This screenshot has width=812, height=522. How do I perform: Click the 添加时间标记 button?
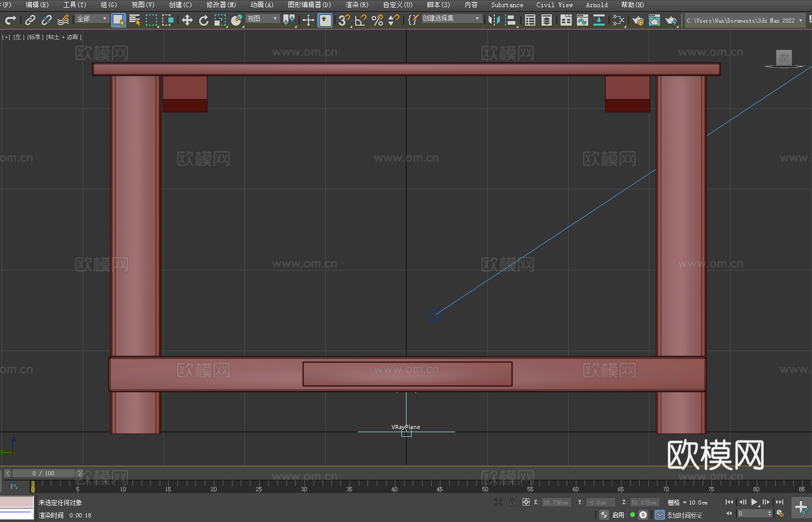click(x=684, y=515)
